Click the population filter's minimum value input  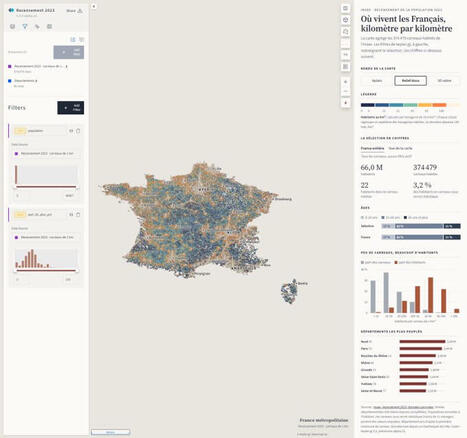tap(18, 196)
